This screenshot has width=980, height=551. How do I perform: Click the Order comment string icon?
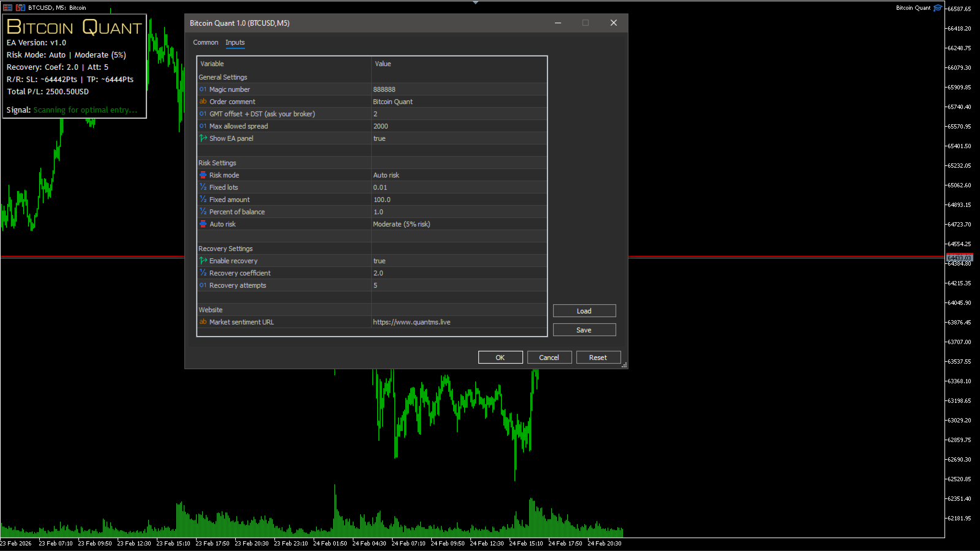tap(203, 102)
